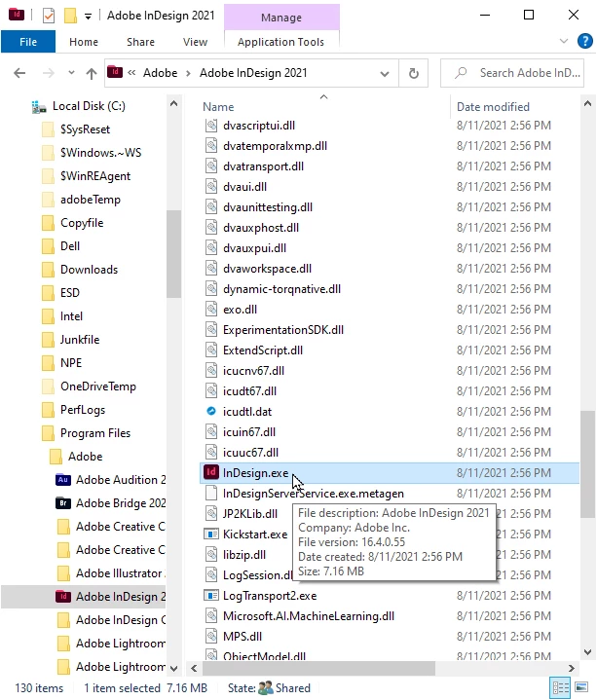Click the libzip.dll file icon
Viewport: 597px width, 700px height.
coord(211,554)
